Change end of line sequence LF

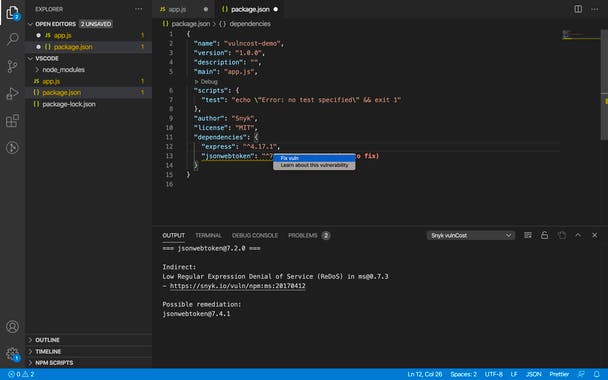pyautogui.click(x=514, y=374)
